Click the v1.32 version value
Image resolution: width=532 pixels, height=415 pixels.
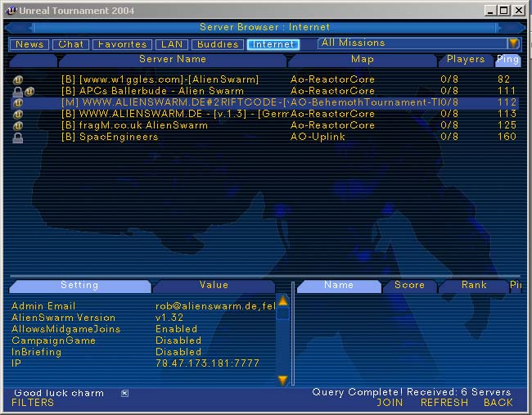[x=169, y=318]
